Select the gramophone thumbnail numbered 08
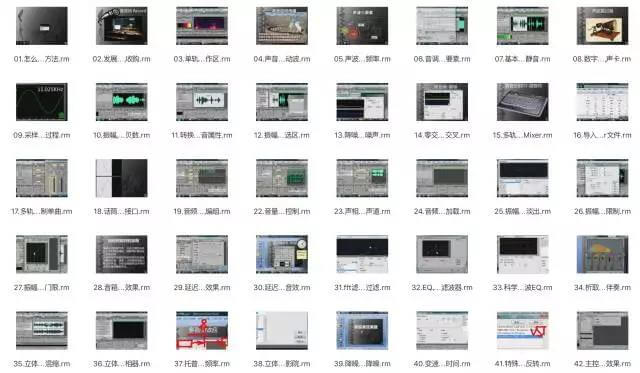 [x=602, y=26]
